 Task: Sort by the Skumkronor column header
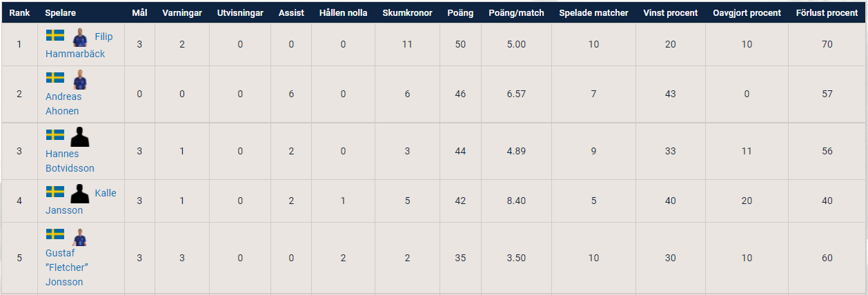pos(407,12)
